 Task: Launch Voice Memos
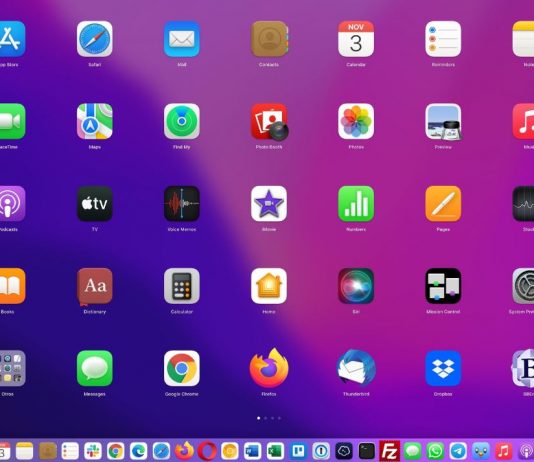pyautogui.click(x=182, y=204)
